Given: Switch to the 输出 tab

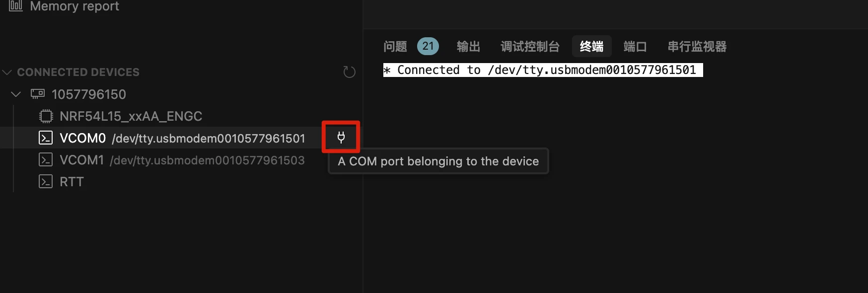Looking at the screenshot, I should [468, 47].
